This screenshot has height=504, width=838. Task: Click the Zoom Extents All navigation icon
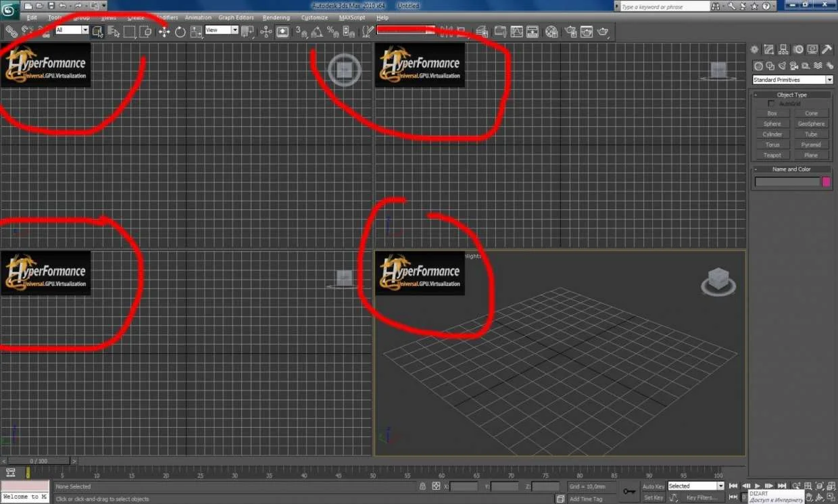pos(831,486)
